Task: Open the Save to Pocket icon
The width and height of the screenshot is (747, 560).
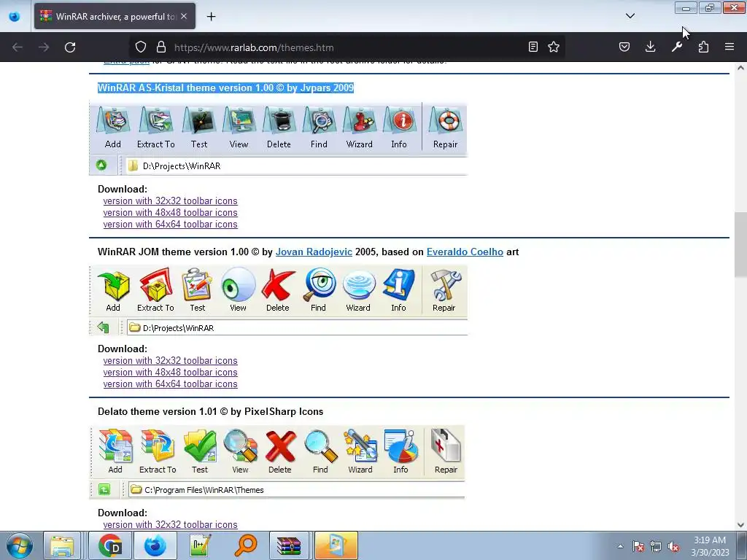Action: (x=624, y=47)
